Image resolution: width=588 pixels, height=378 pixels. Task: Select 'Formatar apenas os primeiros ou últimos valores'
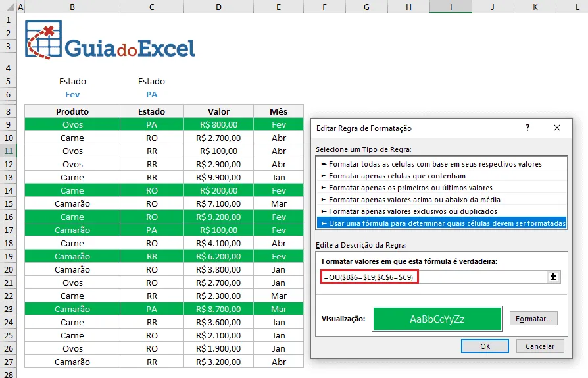point(441,188)
